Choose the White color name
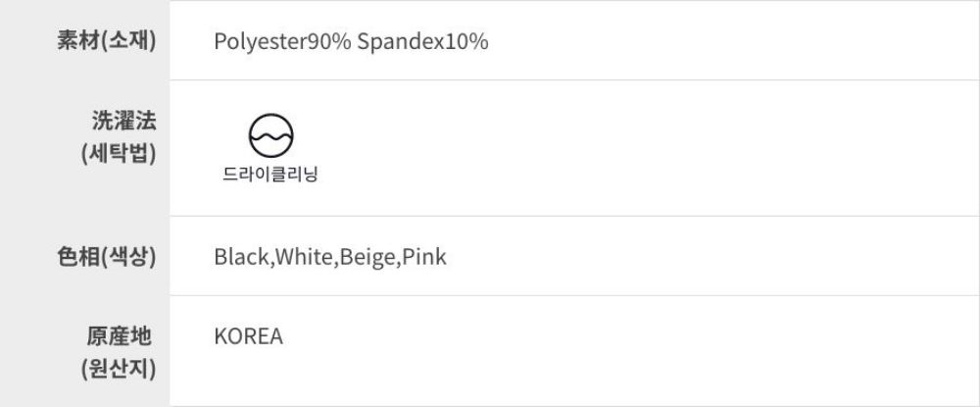Image resolution: width=980 pixels, height=407 pixels. 305,257
